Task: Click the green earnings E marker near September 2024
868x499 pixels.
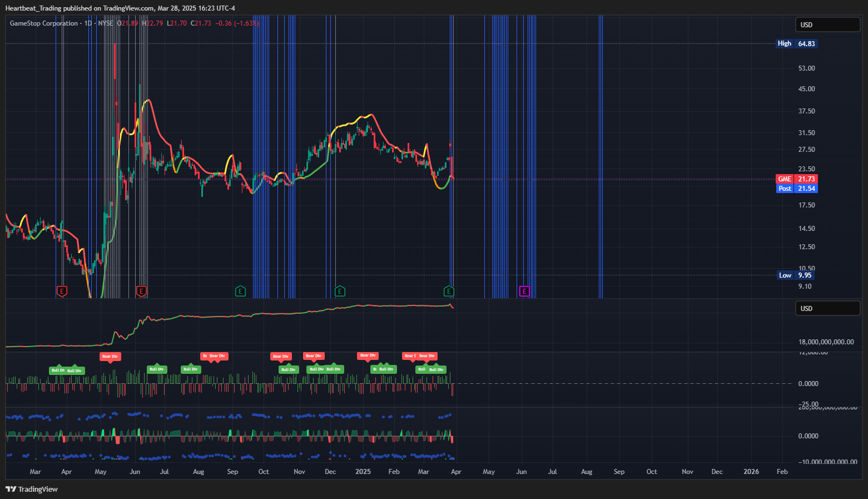Action: pyautogui.click(x=240, y=291)
